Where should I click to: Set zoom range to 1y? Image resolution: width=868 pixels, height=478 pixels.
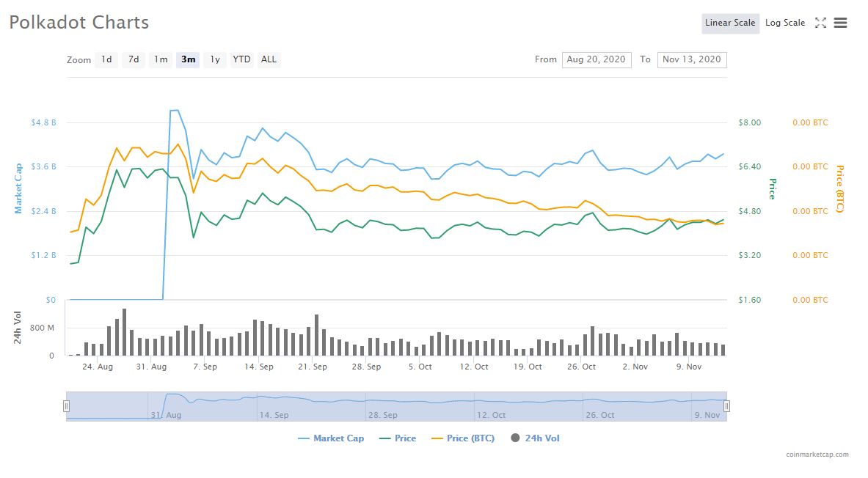pos(215,59)
